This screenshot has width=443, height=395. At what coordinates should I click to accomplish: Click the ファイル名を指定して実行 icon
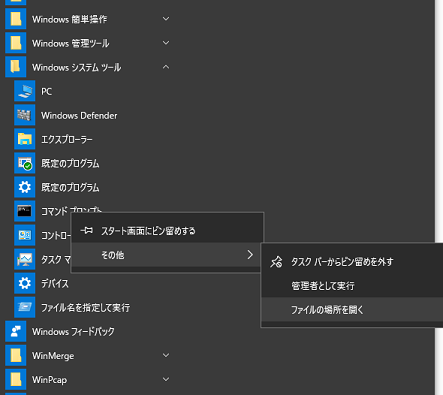(25, 307)
